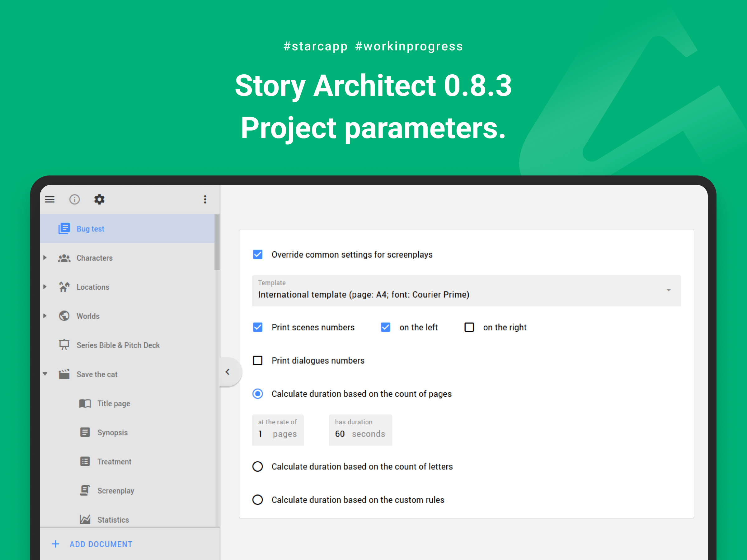This screenshot has width=747, height=560.
Task: Open the project info icon
Action: (x=74, y=199)
